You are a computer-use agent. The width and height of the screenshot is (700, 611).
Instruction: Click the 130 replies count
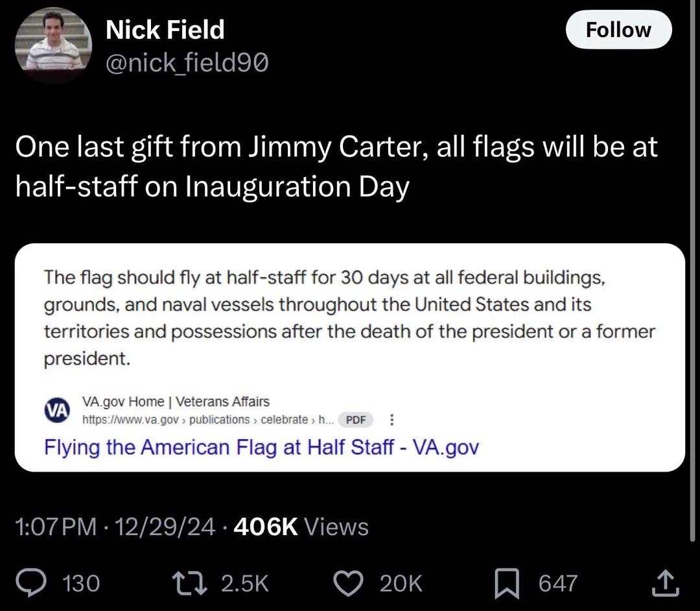pyautogui.click(x=81, y=584)
